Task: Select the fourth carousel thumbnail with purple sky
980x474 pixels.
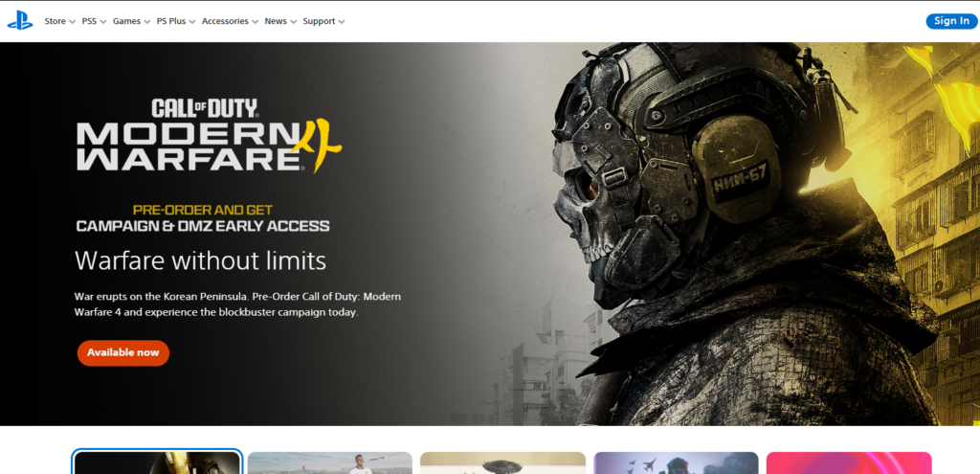Action: tap(676, 463)
